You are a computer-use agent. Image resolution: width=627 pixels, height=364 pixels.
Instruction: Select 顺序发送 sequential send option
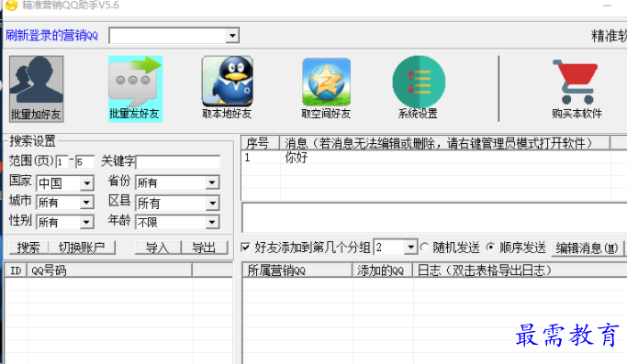(490, 248)
